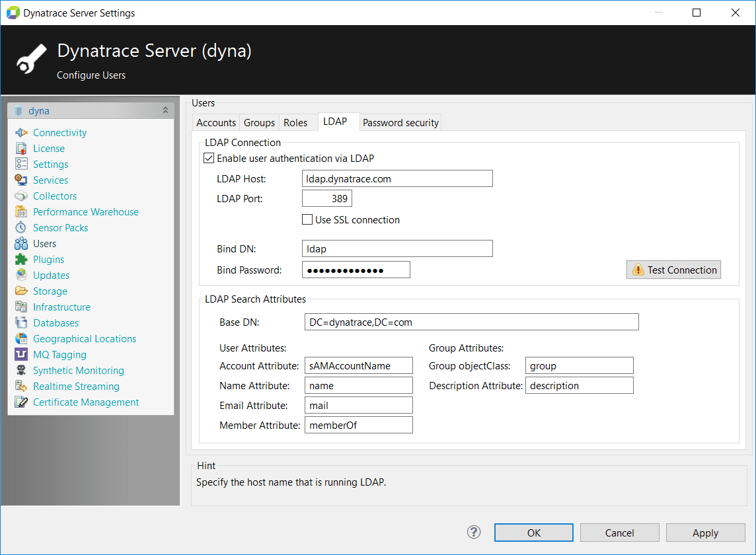This screenshot has width=756, height=555.
Task: Click the Cancel button
Action: (620, 533)
